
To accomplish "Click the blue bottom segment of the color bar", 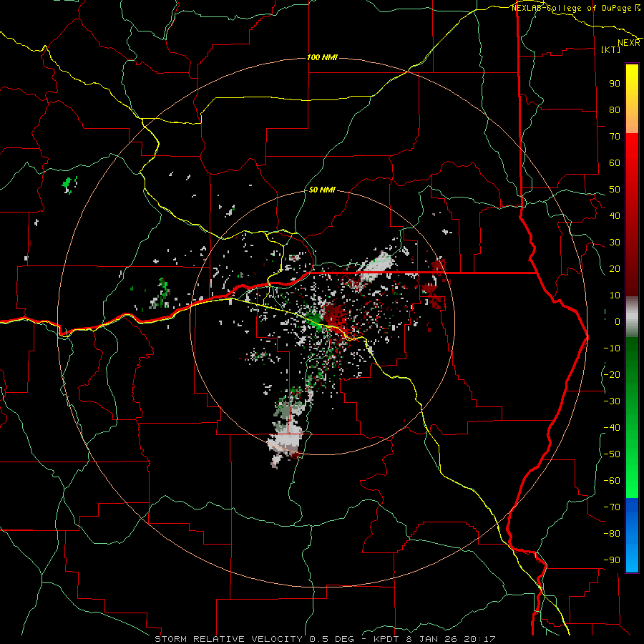I will click(632, 535).
